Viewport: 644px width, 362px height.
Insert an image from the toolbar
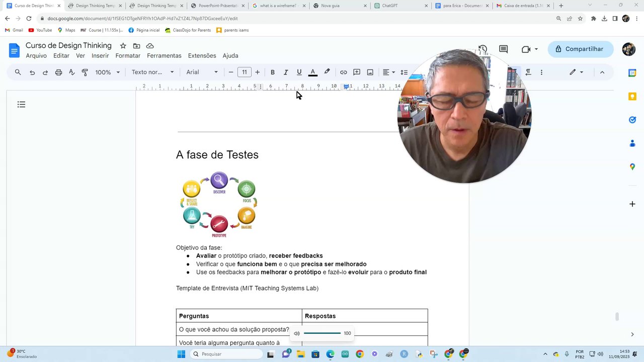(370, 72)
